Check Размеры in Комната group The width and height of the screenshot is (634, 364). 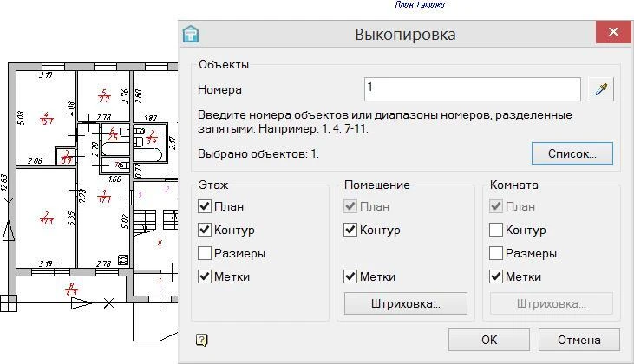pyautogui.click(x=496, y=253)
